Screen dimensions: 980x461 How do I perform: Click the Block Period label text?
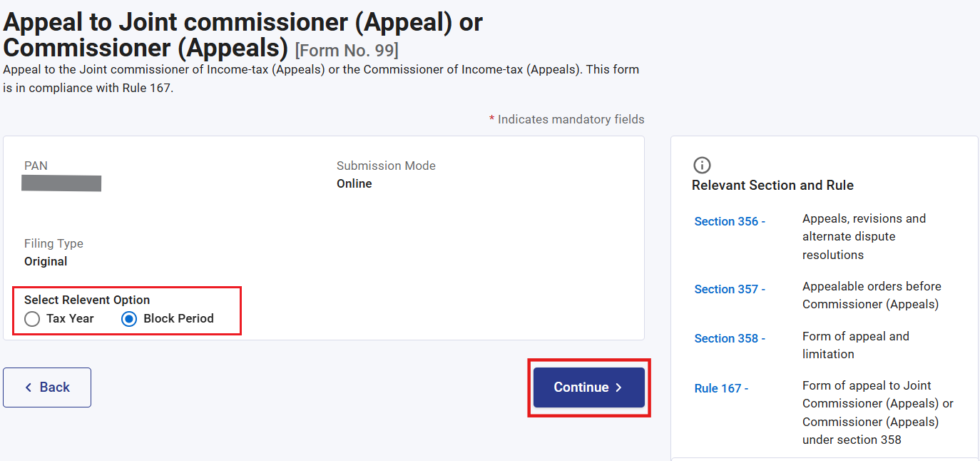point(178,318)
